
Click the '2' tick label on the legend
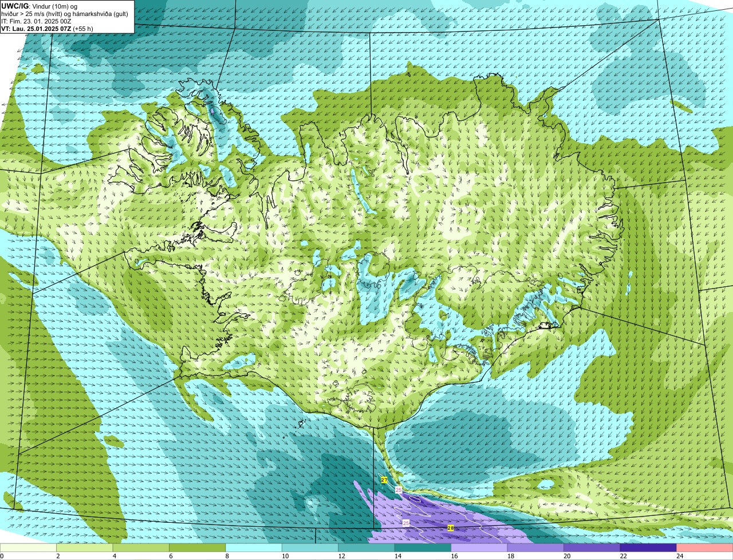58,556
